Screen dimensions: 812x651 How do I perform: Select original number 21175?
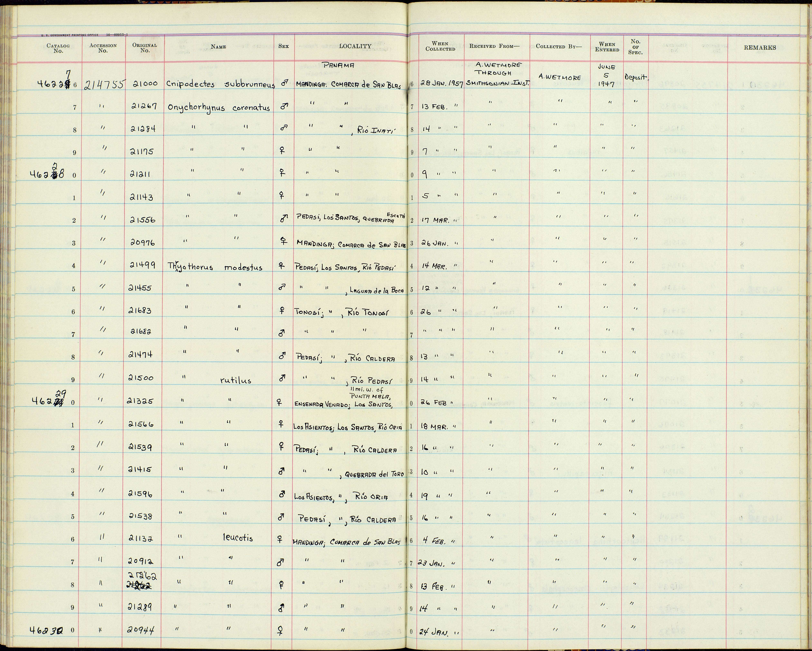[142, 152]
